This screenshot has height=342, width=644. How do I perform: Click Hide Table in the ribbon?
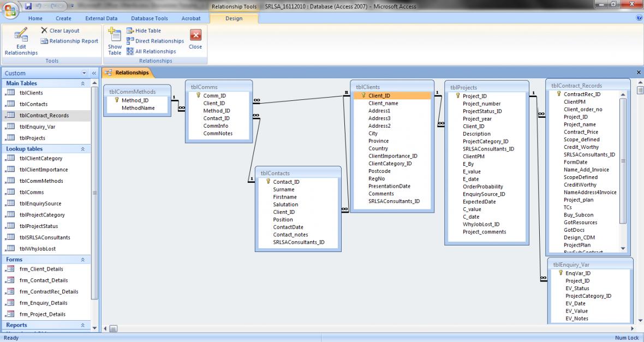pyautogui.click(x=146, y=31)
